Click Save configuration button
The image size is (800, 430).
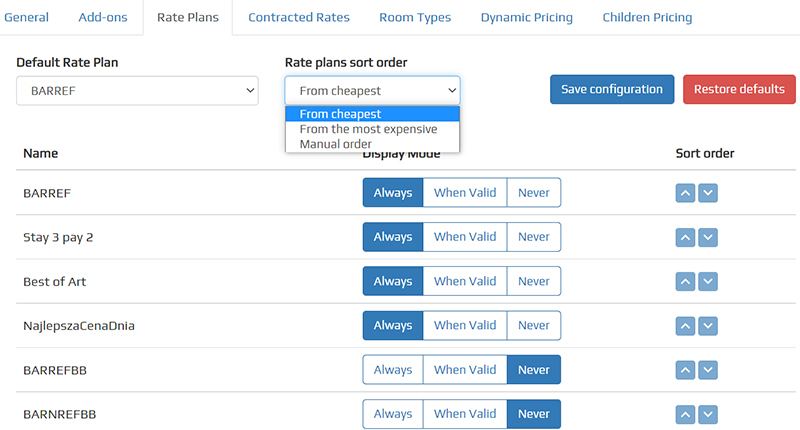click(612, 89)
